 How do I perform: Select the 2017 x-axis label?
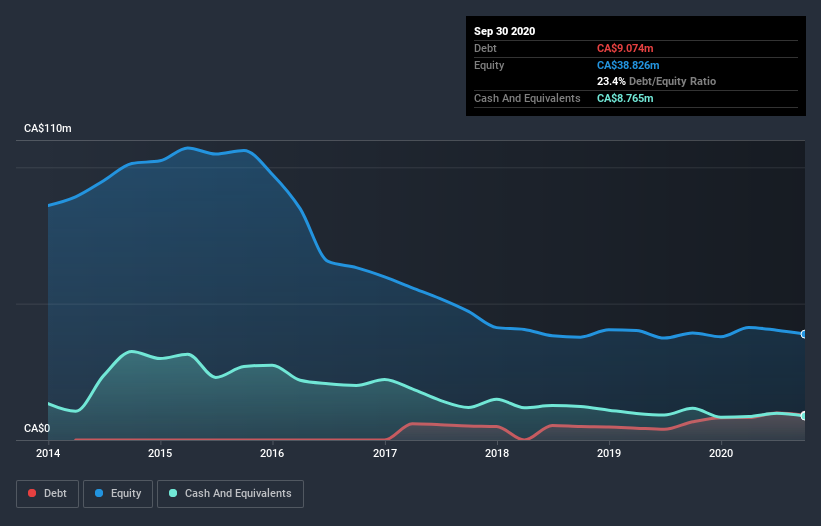pos(385,453)
